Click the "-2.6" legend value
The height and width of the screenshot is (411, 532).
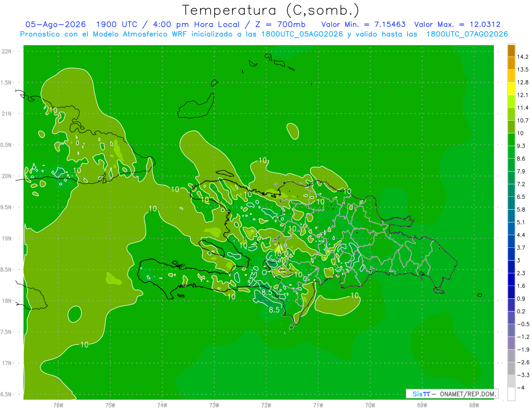(x=523, y=362)
